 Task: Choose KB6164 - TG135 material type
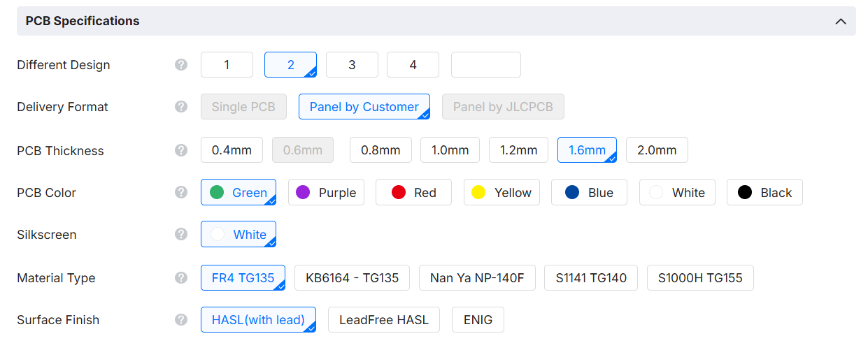(352, 277)
